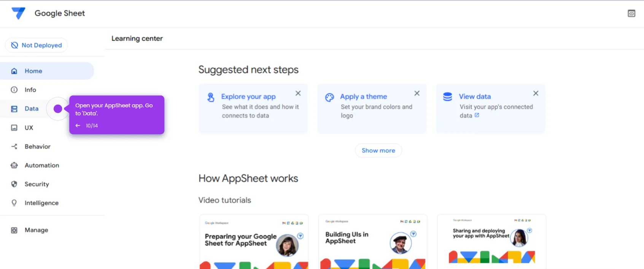Click 'Visit your app's connected data' text

(x=496, y=111)
